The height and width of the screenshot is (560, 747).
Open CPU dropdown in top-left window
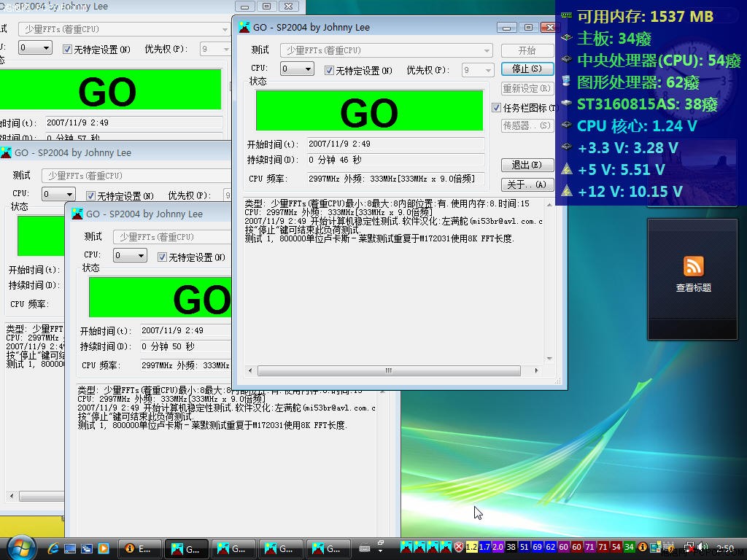[35, 47]
